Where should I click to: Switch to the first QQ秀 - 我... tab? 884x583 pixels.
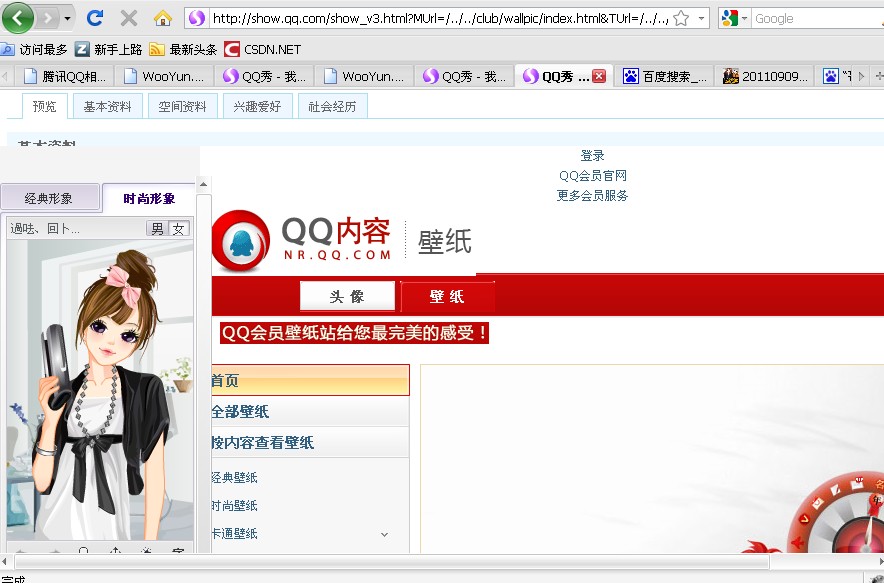264,76
